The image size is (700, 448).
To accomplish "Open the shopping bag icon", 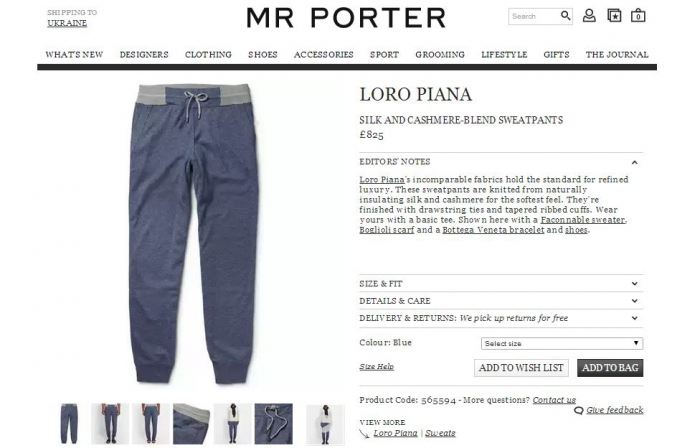I will click(x=638, y=16).
